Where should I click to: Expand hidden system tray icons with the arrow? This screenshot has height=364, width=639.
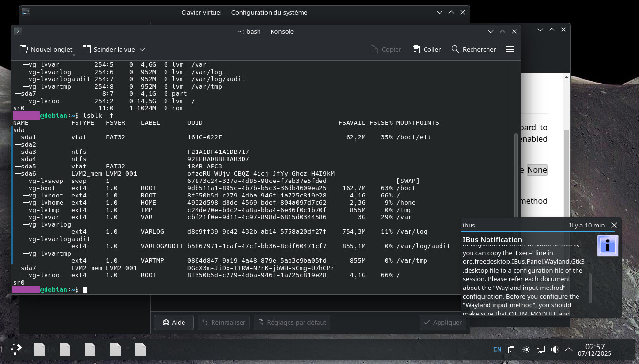568,349
